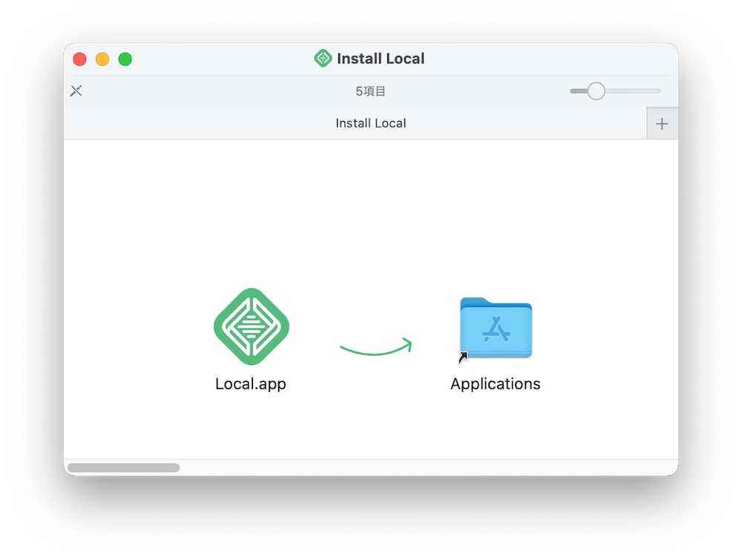Add a new tab with plus button
This screenshot has width=742, height=560.
pyautogui.click(x=662, y=124)
